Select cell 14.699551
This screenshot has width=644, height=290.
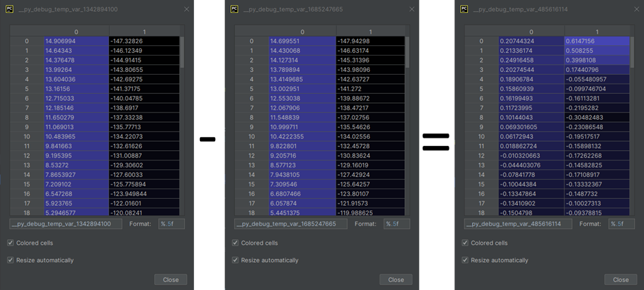pyautogui.click(x=302, y=41)
